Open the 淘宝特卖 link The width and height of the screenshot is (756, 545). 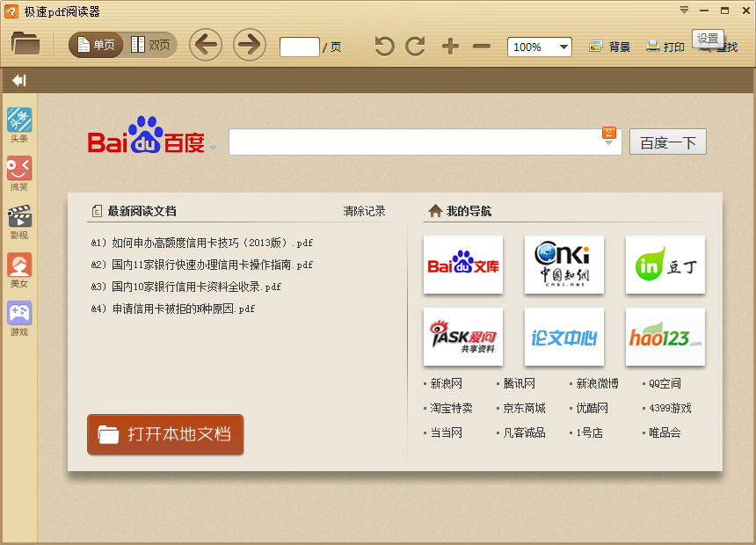click(x=451, y=408)
